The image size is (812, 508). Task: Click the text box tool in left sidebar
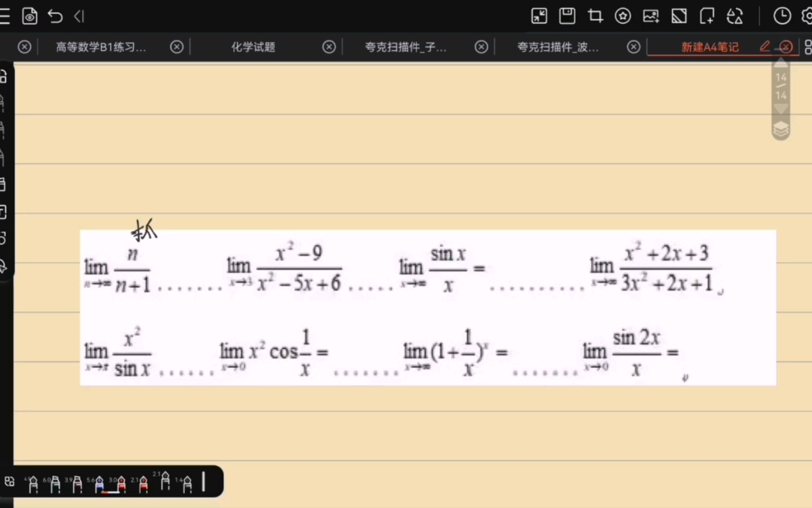pyautogui.click(x=3, y=212)
